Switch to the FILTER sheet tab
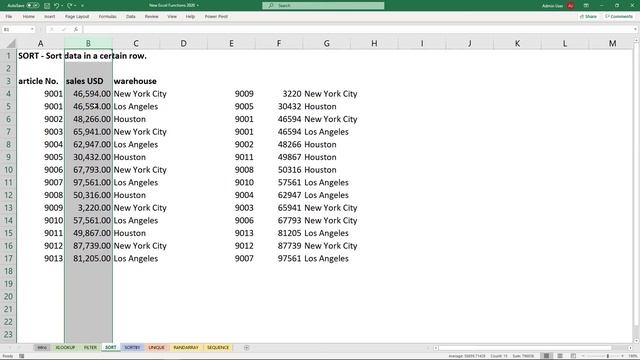 click(90, 348)
